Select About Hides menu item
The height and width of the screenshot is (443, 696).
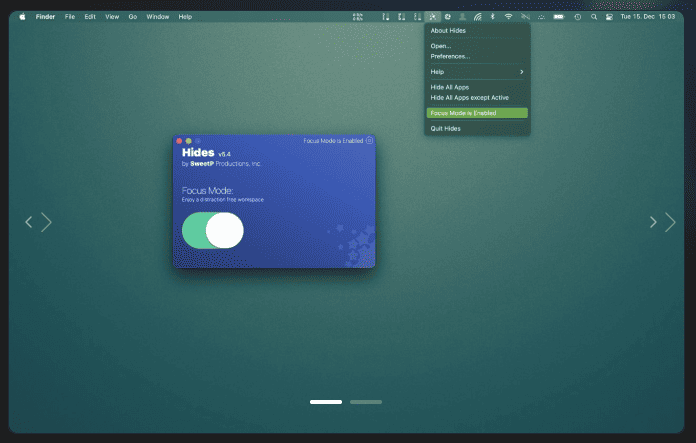pyautogui.click(x=448, y=31)
